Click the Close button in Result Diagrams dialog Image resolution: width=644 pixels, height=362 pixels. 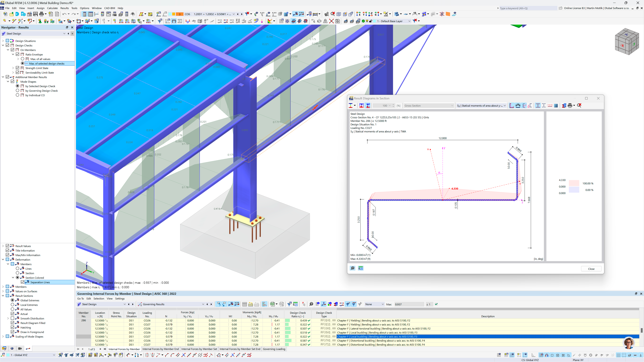(x=591, y=268)
